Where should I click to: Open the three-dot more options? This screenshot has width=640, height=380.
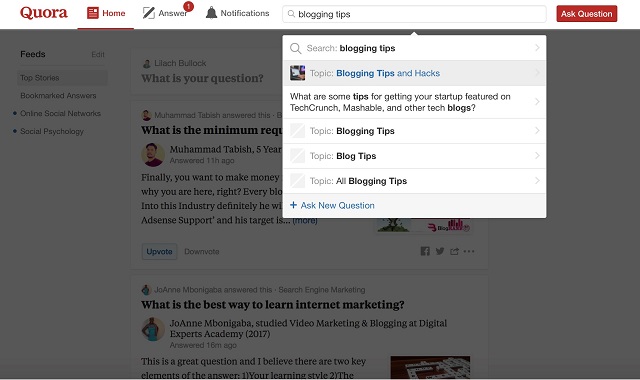point(469,251)
